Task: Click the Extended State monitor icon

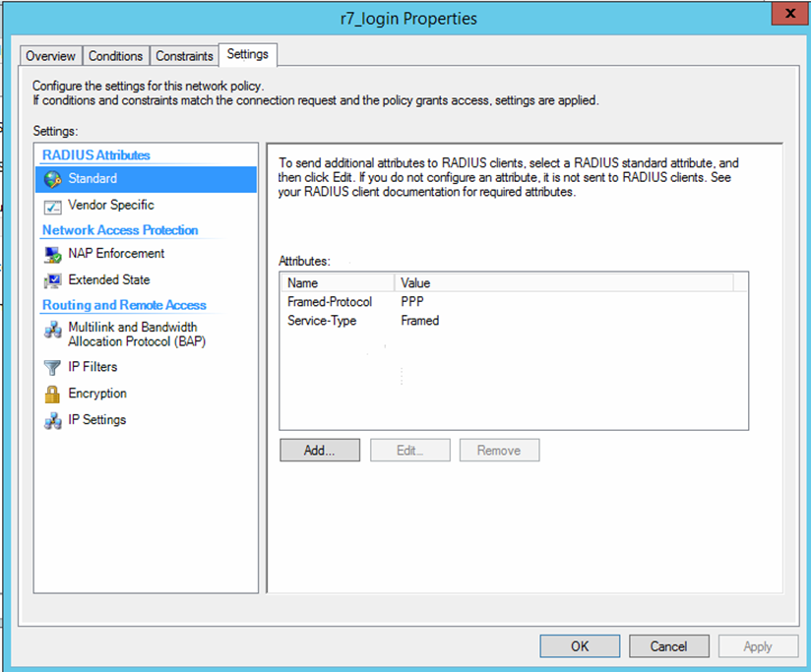Action: 52,280
